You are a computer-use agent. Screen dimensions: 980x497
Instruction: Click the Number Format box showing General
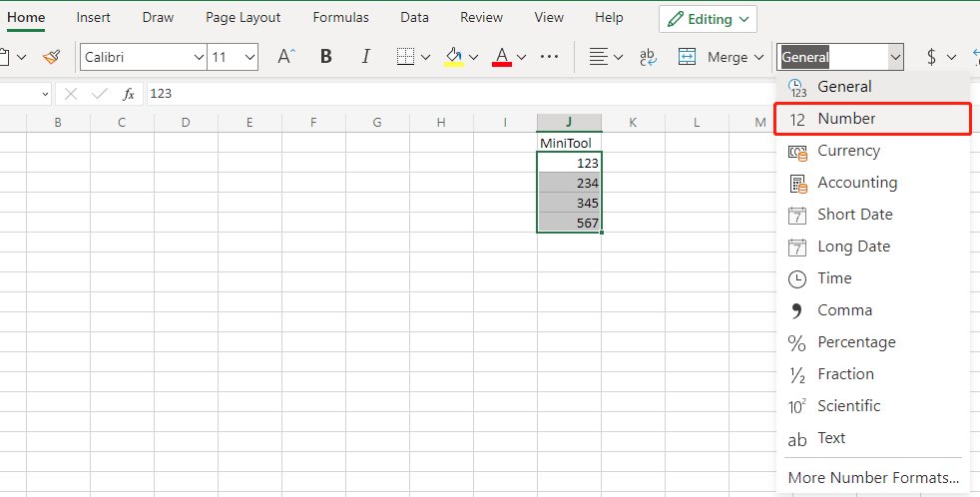click(832, 57)
